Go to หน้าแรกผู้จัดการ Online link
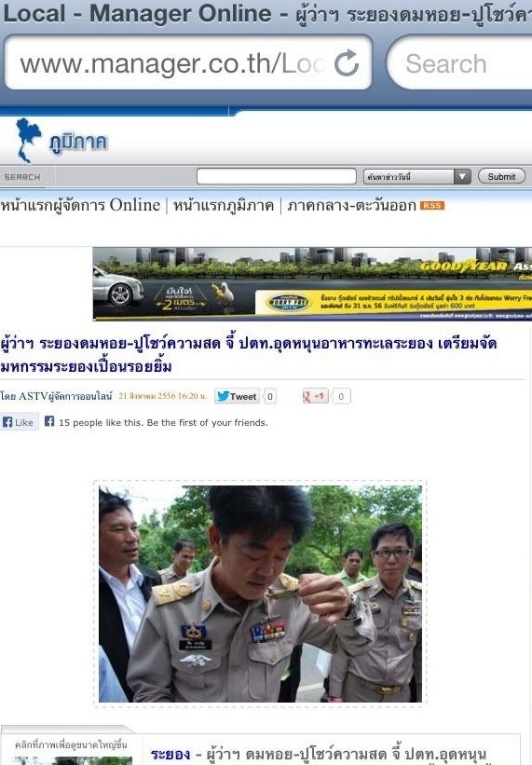532x765 pixels. point(80,205)
